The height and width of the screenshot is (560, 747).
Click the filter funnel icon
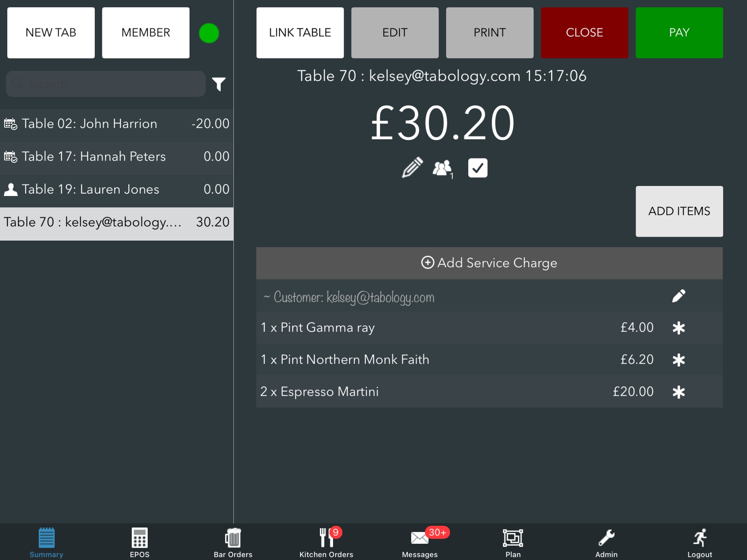pyautogui.click(x=219, y=84)
